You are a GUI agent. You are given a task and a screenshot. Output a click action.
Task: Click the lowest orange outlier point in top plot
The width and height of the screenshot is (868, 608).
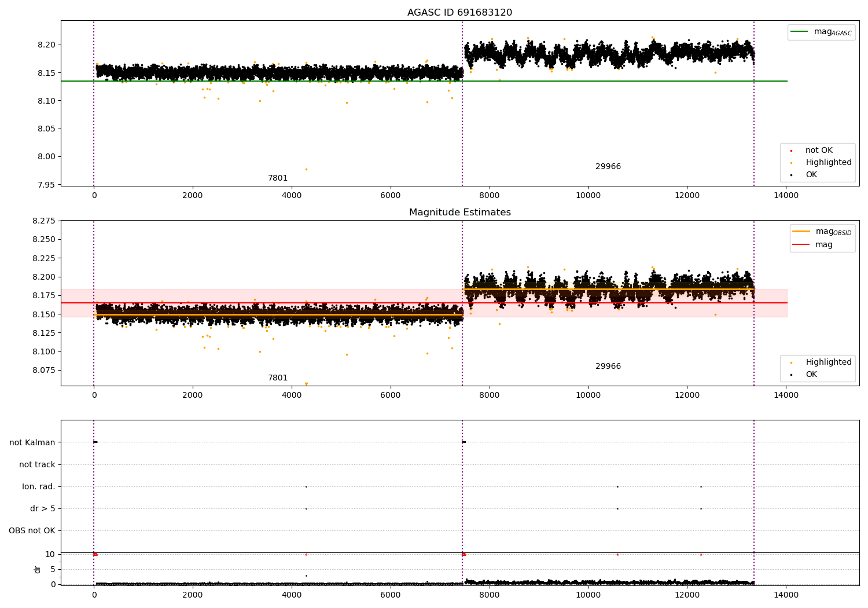pyautogui.click(x=306, y=170)
